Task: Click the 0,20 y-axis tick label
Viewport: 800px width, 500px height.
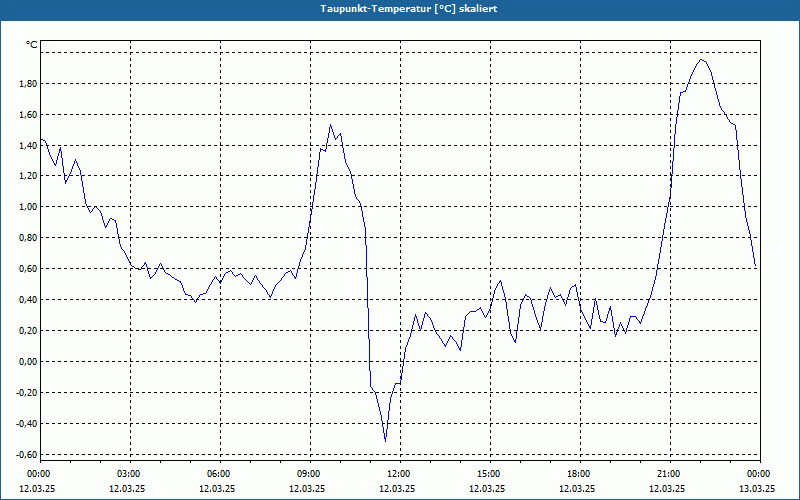Action: [28, 331]
